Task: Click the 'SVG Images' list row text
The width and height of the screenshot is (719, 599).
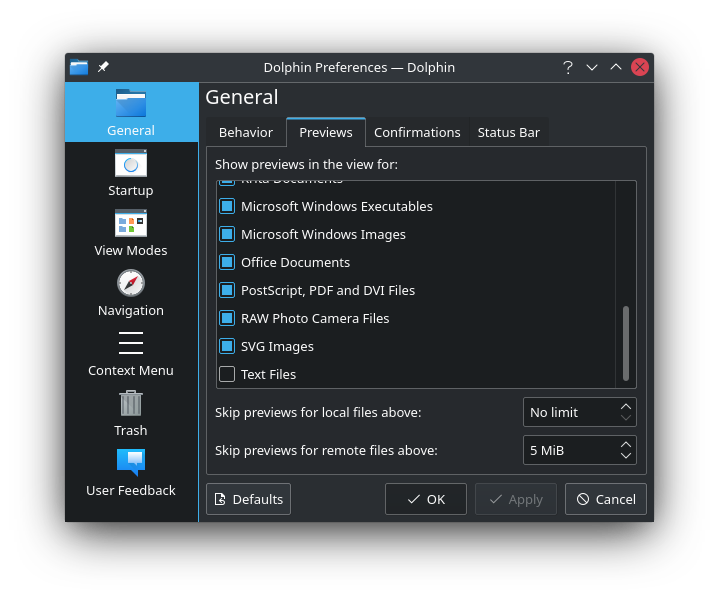Action: pos(277,346)
